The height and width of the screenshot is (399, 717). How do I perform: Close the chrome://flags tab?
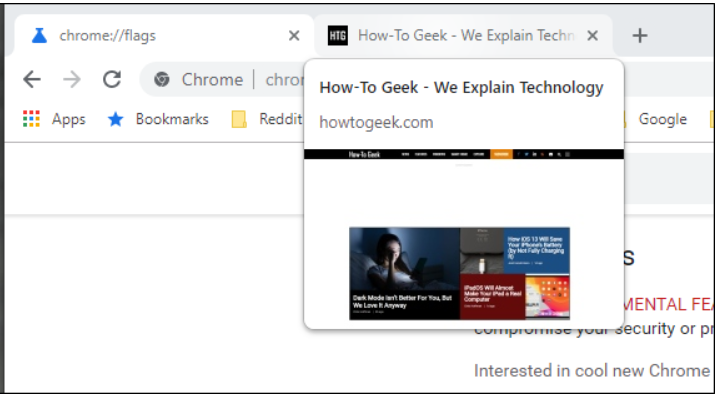[294, 35]
